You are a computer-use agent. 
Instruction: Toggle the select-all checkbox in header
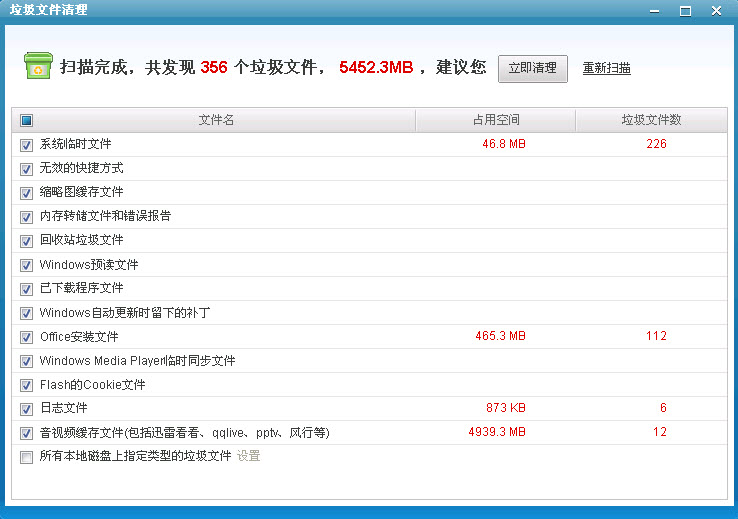tap(27, 121)
